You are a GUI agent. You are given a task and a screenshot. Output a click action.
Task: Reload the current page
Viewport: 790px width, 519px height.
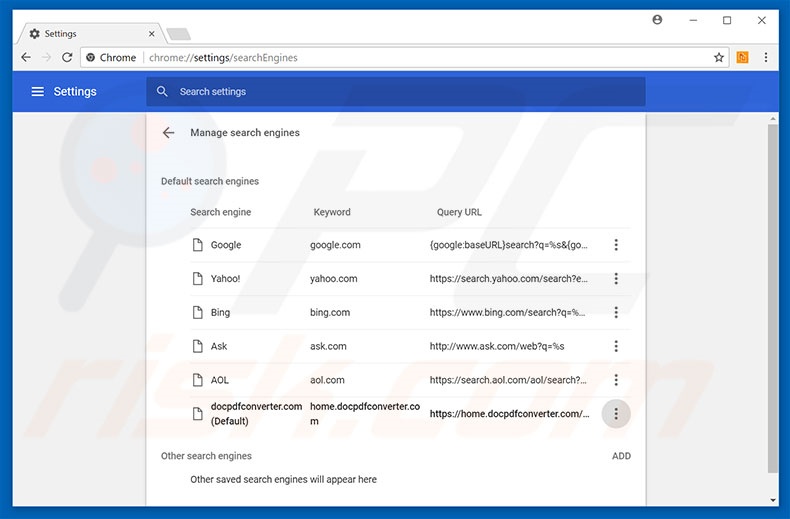click(67, 57)
